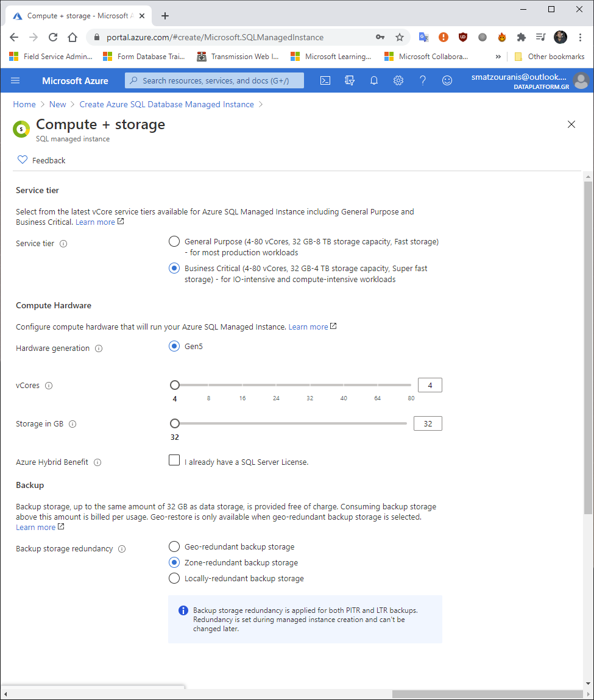Click Home in the breadcrumb trail
This screenshot has height=700, width=594.
click(24, 104)
